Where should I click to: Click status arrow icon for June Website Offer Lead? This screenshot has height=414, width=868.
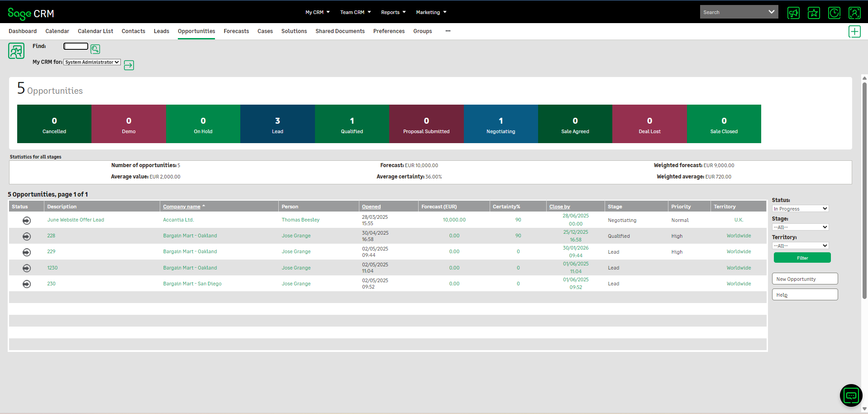point(27,220)
